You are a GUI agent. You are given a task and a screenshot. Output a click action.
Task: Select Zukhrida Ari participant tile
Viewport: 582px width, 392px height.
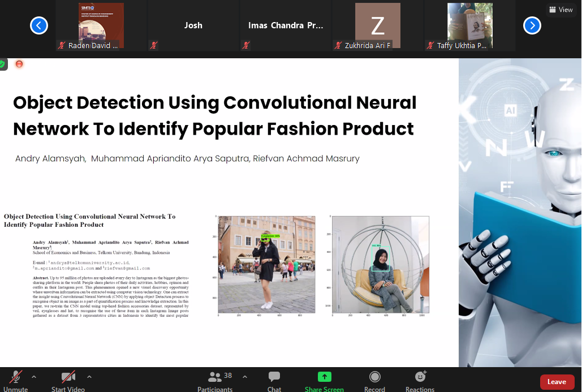[x=377, y=26]
